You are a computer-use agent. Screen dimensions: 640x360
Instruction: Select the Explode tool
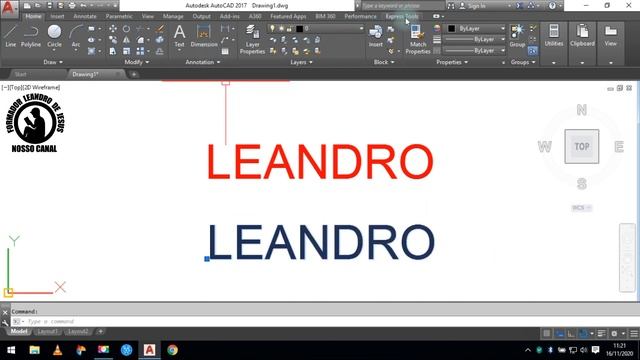[x=160, y=40]
